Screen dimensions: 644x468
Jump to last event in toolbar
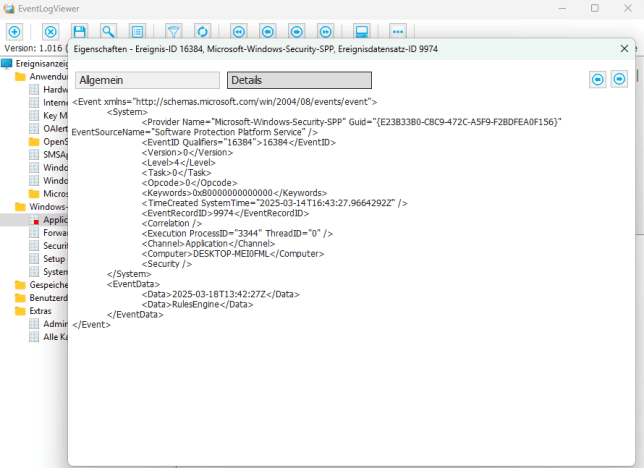pos(325,33)
